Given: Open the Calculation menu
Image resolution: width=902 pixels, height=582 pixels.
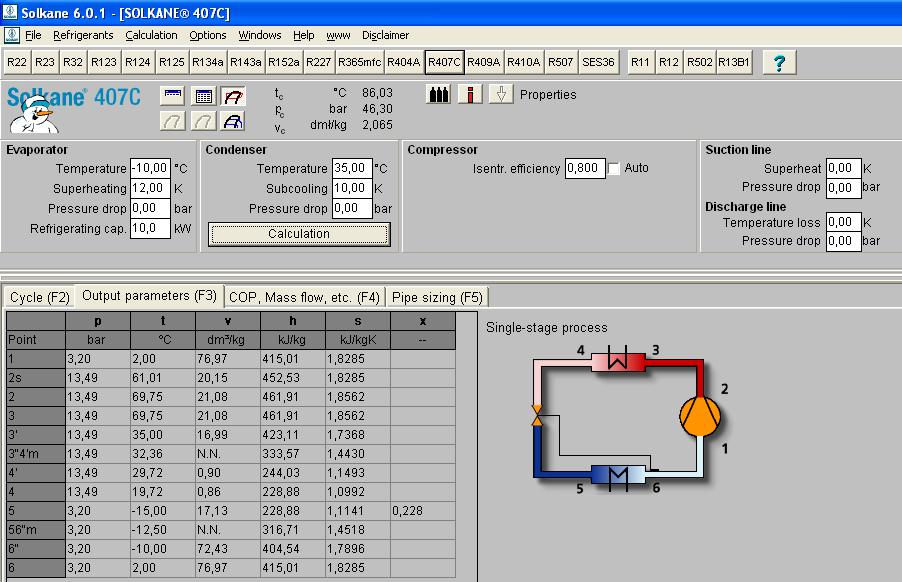Looking at the screenshot, I should [151, 35].
